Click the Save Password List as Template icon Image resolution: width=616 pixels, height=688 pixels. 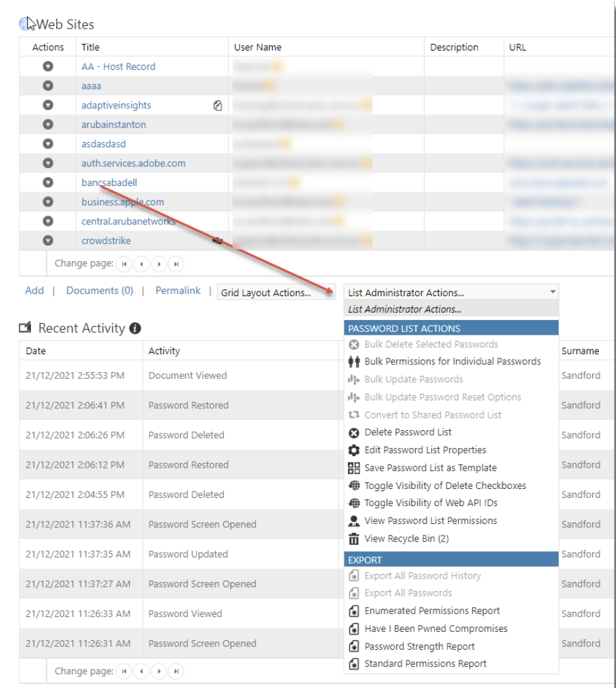click(355, 468)
